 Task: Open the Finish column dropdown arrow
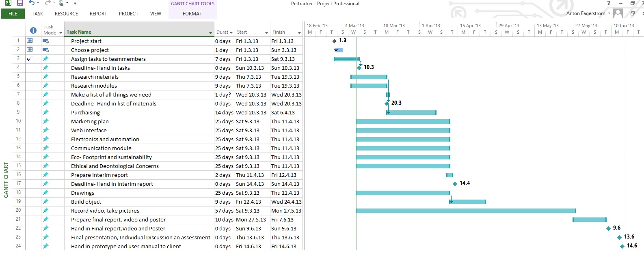(x=299, y=32)
